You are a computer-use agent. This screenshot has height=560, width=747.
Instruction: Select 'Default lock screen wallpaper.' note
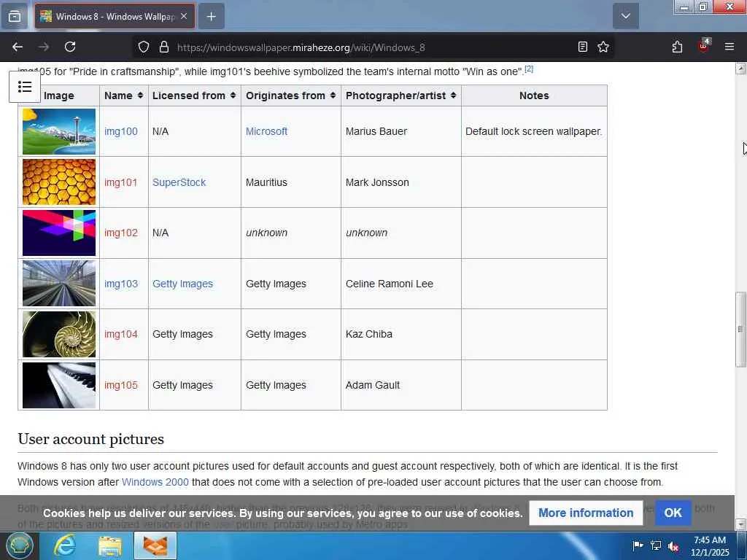[x=533, y=131]
